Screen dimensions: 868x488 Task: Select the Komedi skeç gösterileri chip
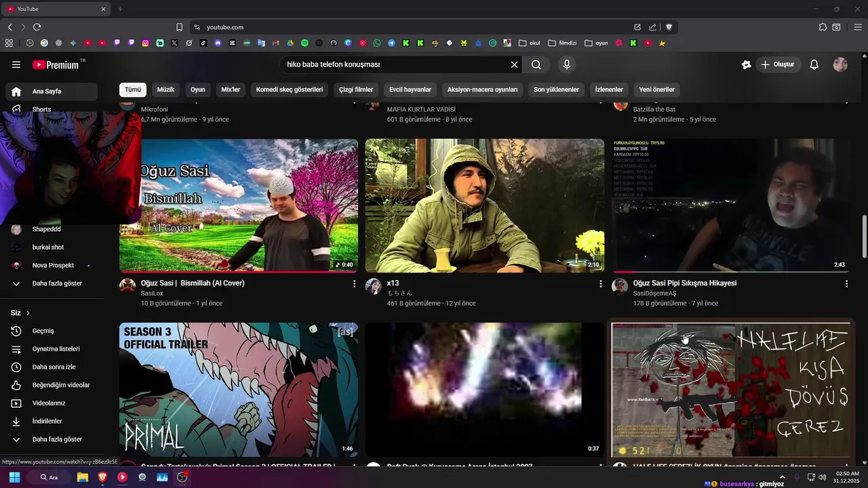[x=290, y=89]
